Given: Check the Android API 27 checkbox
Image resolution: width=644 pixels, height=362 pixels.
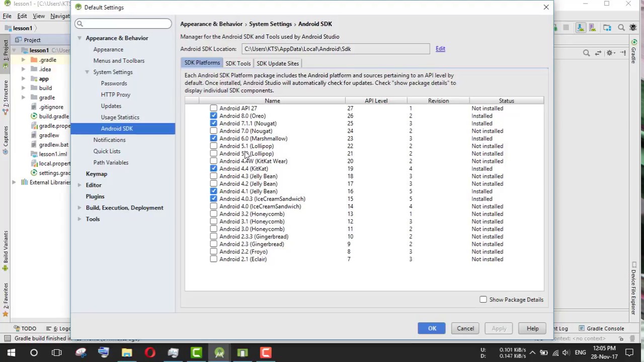Looking at the screenshot, I should click(x=213, y=108).
